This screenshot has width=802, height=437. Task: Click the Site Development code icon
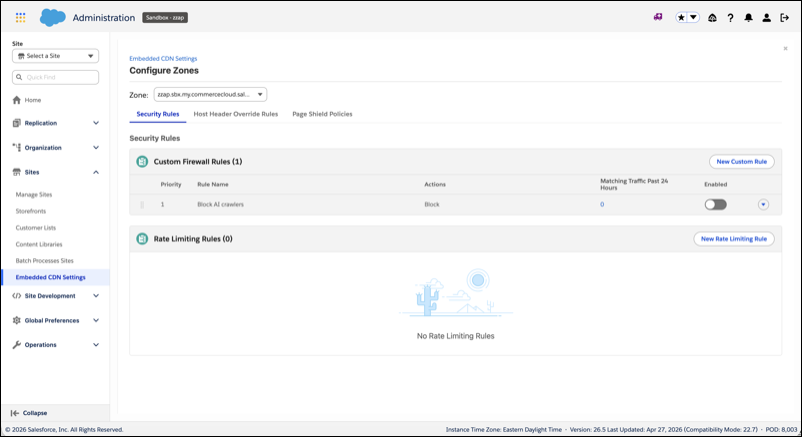17,296
